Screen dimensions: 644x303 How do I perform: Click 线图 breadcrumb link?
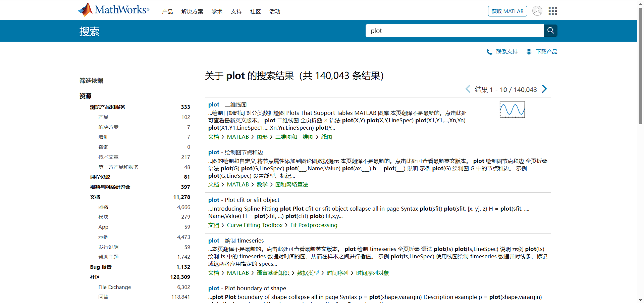tap(327, 137)
